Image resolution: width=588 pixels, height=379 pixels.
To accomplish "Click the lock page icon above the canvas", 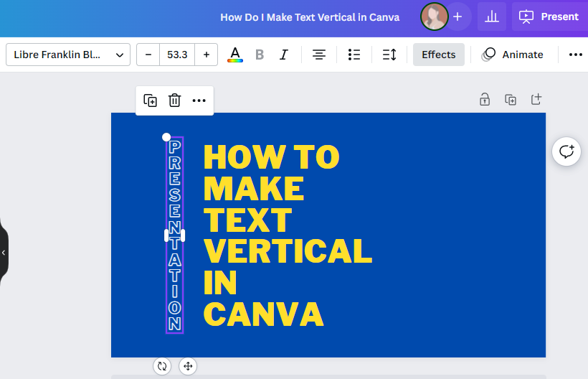I will [x=485, y=100].
